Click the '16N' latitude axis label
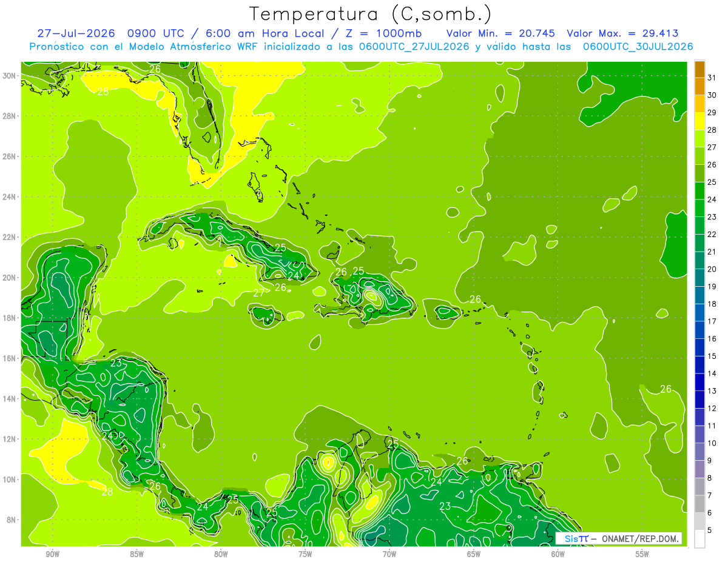The width and height of the screenshot is (728, 562). point(8,358)
